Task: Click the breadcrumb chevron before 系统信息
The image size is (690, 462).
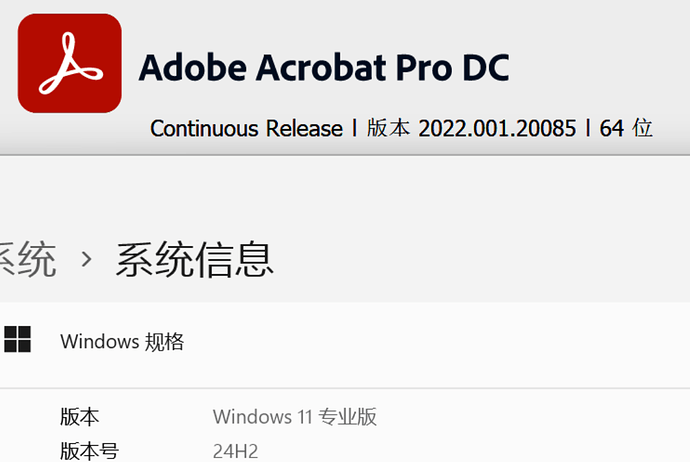Action: (x=86, y=259)
